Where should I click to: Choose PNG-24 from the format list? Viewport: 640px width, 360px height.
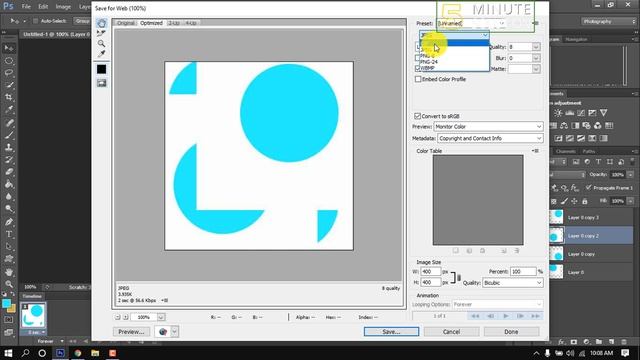[x=429, y=62]
